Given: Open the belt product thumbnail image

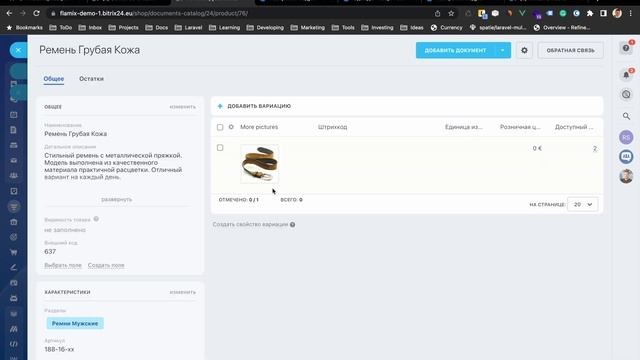Looking at the screenshot, I should [260, 164].
